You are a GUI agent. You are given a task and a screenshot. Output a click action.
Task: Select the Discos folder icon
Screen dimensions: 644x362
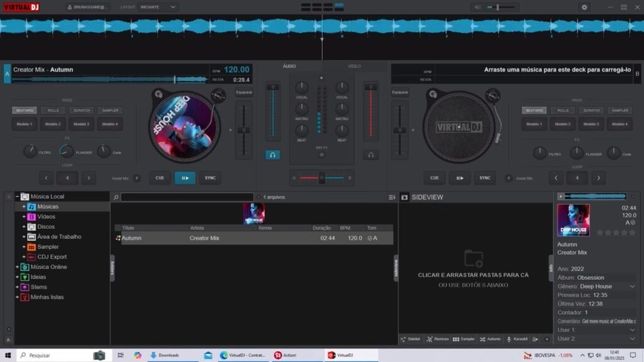click(x=31, y=227)
